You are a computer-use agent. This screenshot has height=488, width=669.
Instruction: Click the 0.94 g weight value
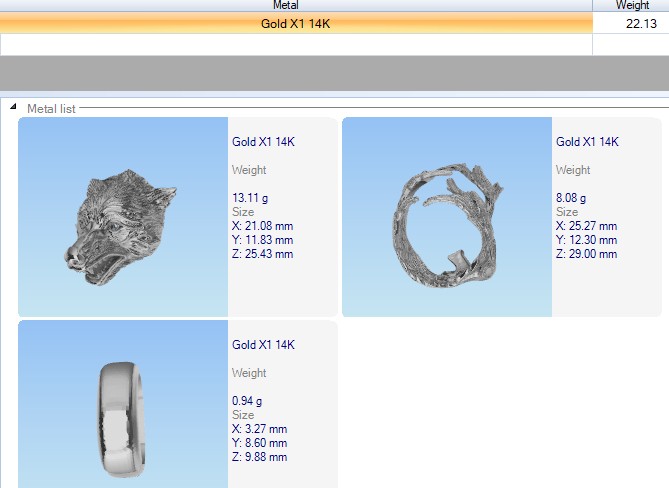[x=247, y=401]
